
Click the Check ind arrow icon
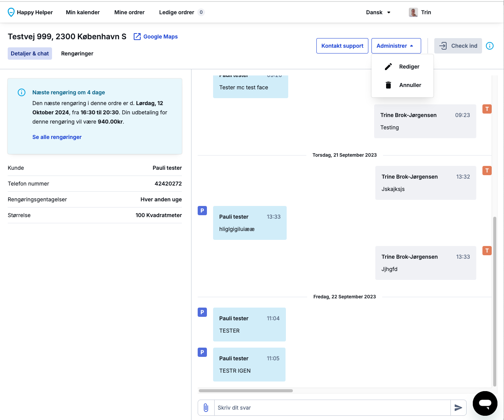443,46
